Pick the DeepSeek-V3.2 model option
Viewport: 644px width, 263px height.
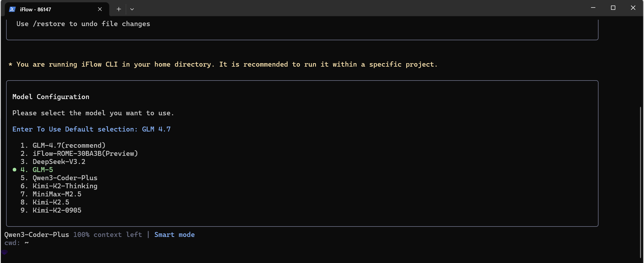tap(59, 162)
